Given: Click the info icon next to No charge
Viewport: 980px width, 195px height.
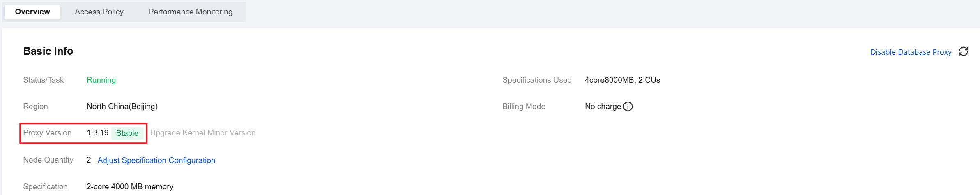Looking at the screenshot, I should (628, 107).
